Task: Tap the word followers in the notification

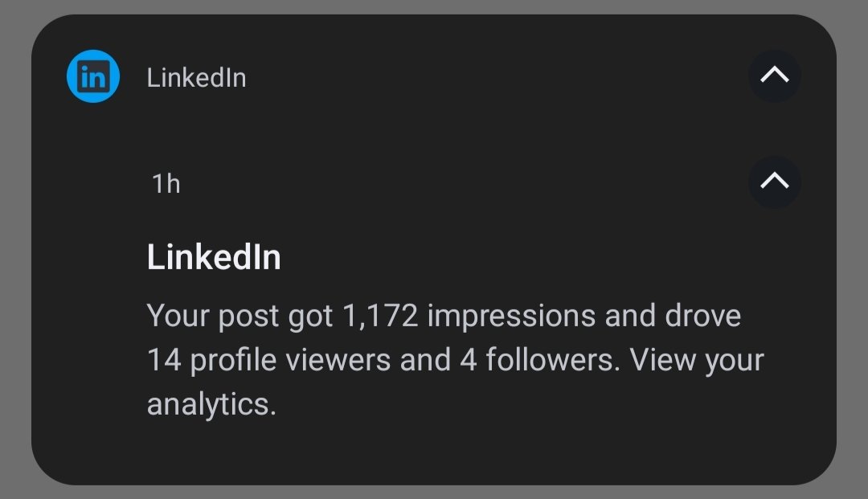Action: point(550,360)
